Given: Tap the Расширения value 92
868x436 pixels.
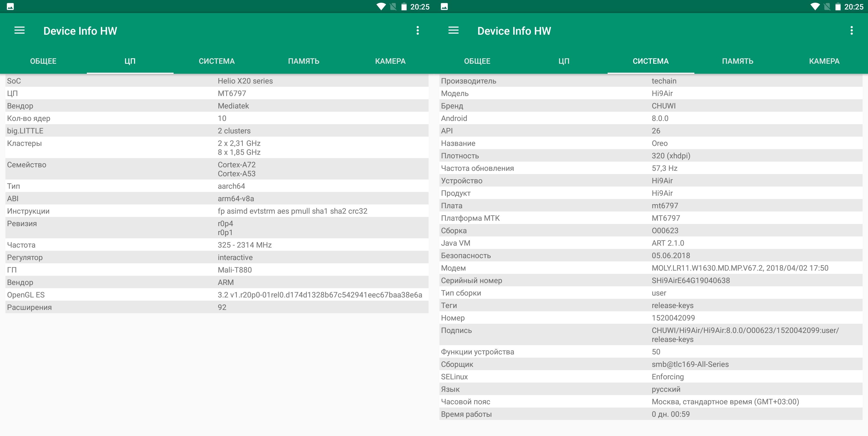Looking at the screenshot, I should tap(222, 307).
